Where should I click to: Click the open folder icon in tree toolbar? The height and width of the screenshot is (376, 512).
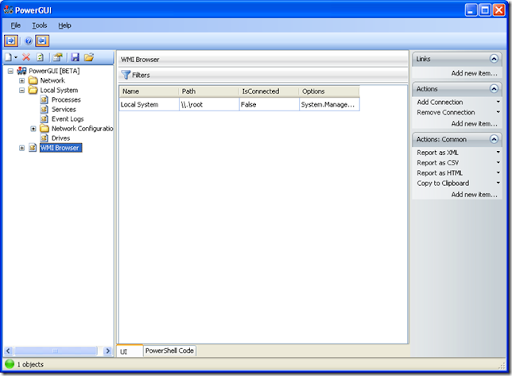click(89, 57)
